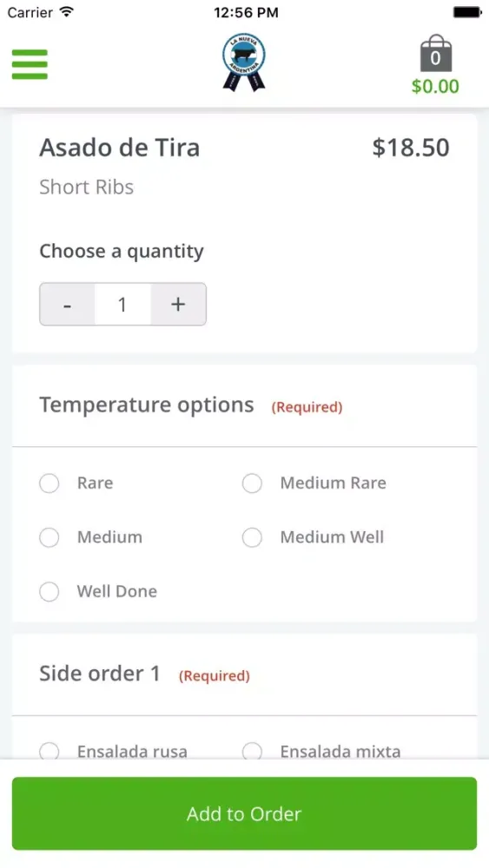Open the shopping bag cart icon
Viewport: 489px width, 868px height.
pos(435,53)
